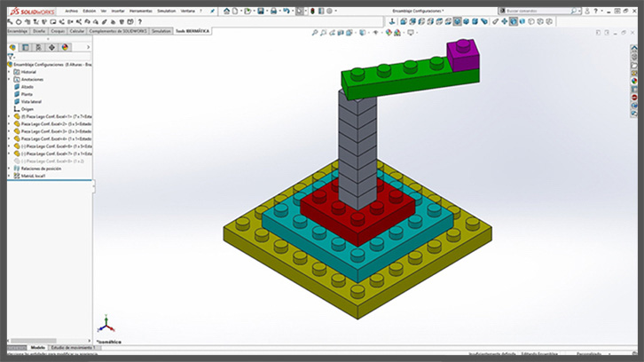Viewport: 644px width, 362px height.
Task: Open the Herramientas menu
Action: pyautogui.click(x=140, y=11)
